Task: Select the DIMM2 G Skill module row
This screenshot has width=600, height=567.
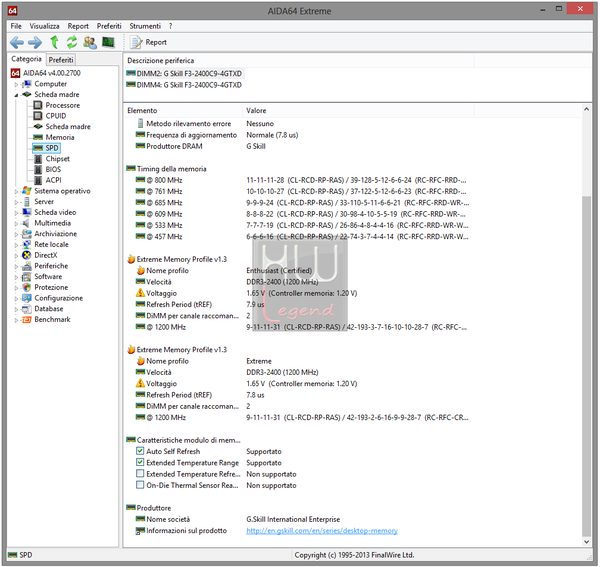Action: (x=185, y=73)
